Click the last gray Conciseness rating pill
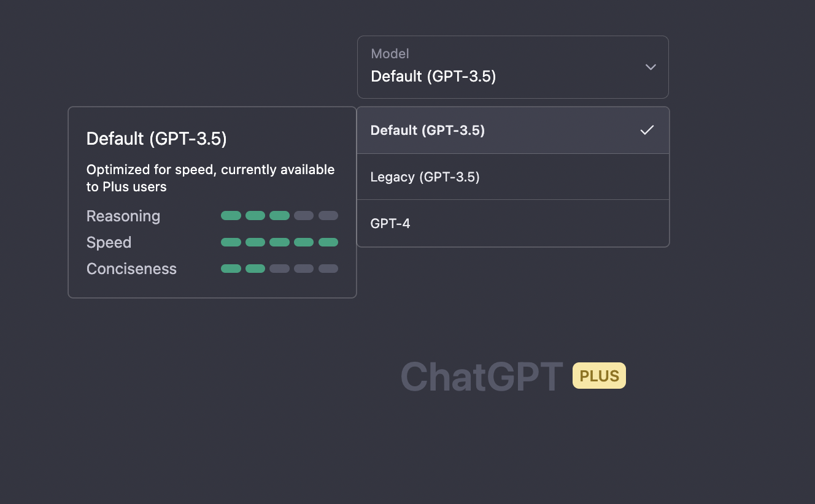This screenshot has height=504, width=815. [x=328, y=269]
